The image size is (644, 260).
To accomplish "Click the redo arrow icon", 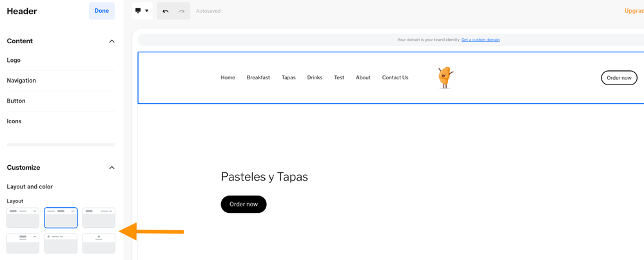I will coord(182,11).
